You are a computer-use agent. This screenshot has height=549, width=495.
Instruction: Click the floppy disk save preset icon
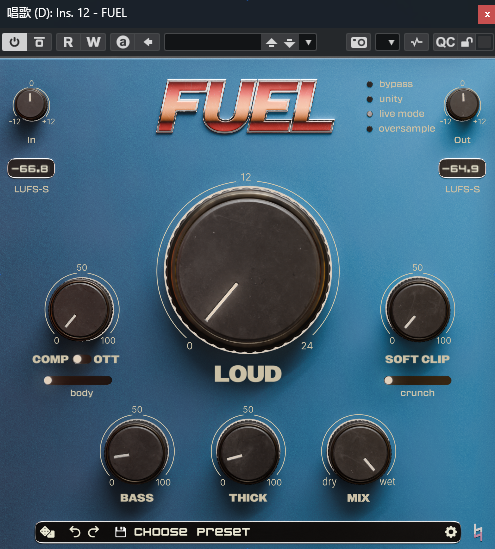click(120, 532)
